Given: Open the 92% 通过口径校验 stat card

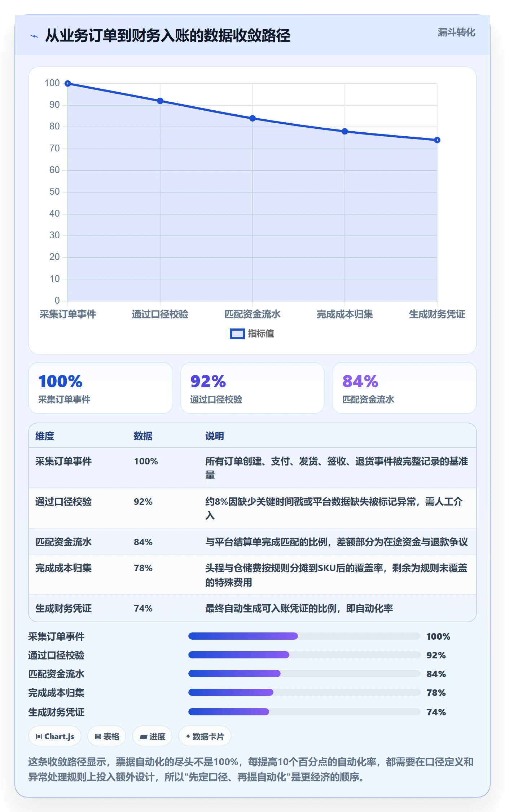Looking at the screenshot, I should tap(252, 388).
